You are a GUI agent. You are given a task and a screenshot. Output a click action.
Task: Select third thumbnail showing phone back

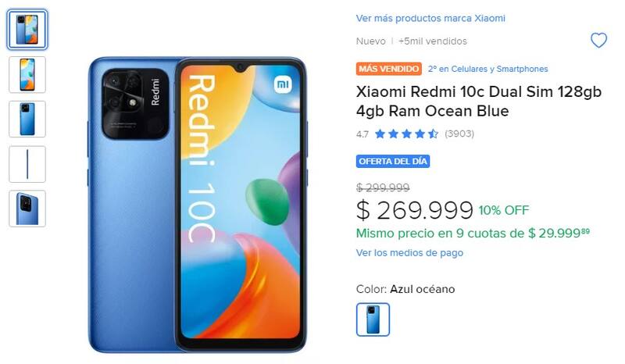tap(27, 120)
